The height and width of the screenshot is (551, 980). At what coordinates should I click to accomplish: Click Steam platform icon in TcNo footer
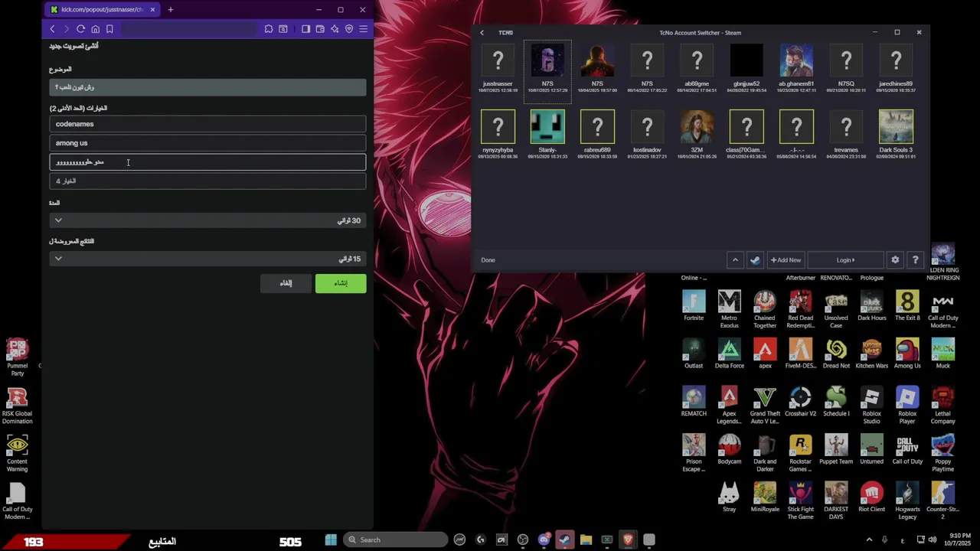(755, 260)
